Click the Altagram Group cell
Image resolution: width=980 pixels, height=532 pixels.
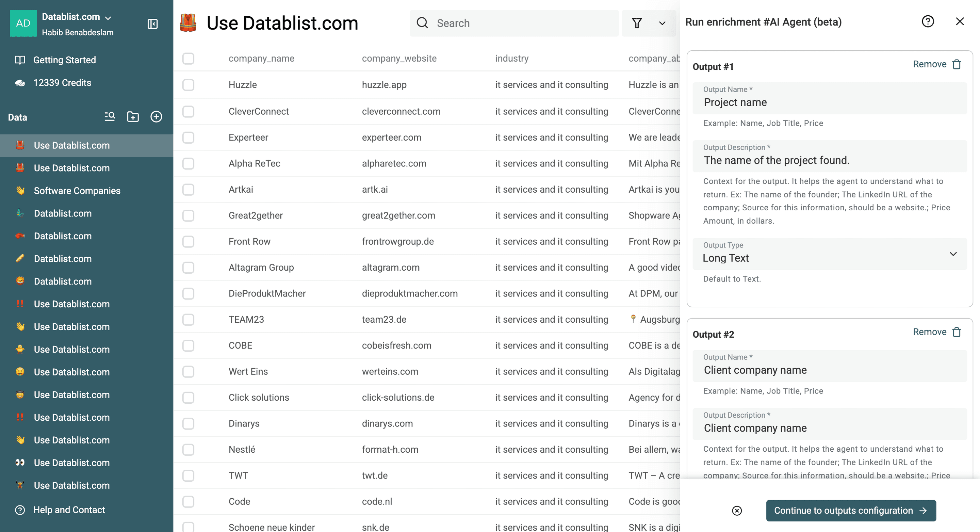coord(261,268)
